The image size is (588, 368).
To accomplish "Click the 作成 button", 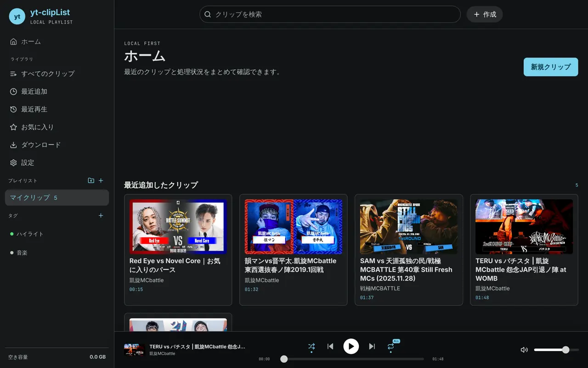I will 485,14.
